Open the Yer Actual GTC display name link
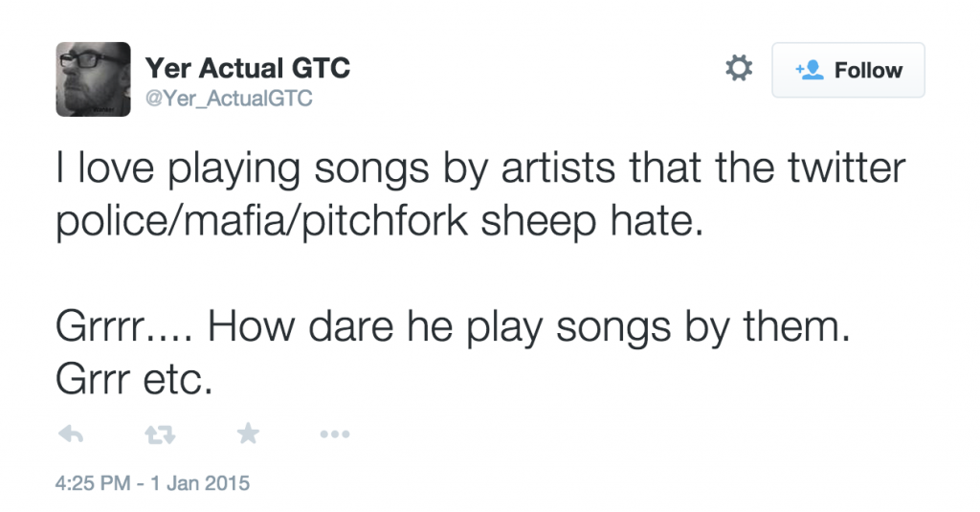Image resolution: width=980 pixels, height=512 pixels. [x=248, y=69]
